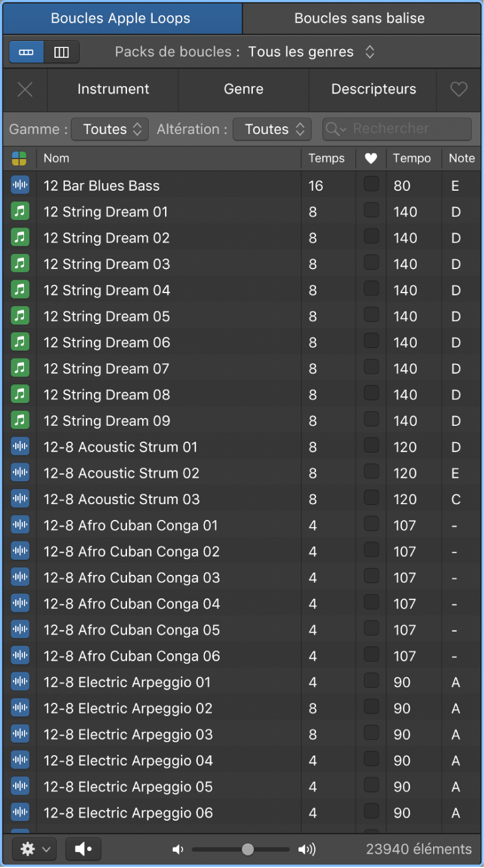
Task: Favorite the 12-8 Afro Cuban Conga 06 loop
Action: pos(372,655)
